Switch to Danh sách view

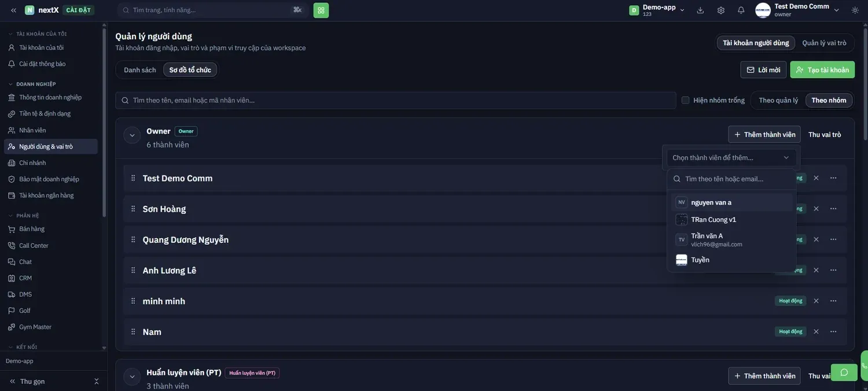[x=140, y=70]
